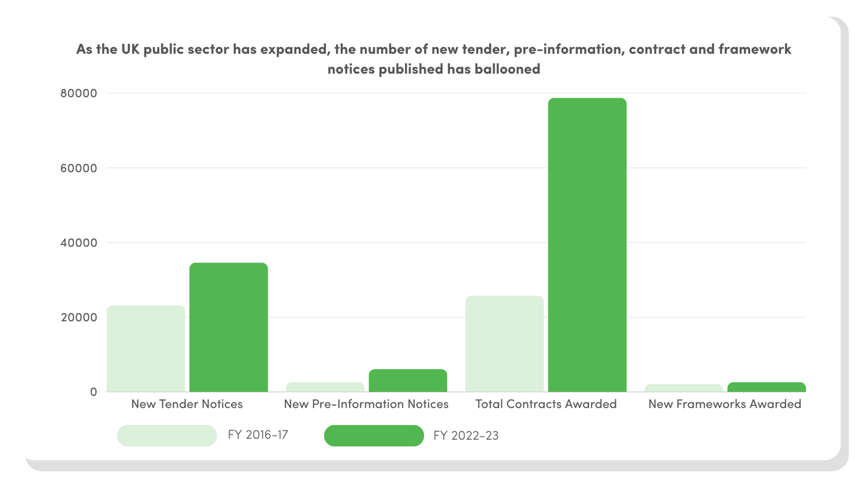
Task: Select the FY 2016-17 Total Contracts Awarded bar
Action: [504, 344]
